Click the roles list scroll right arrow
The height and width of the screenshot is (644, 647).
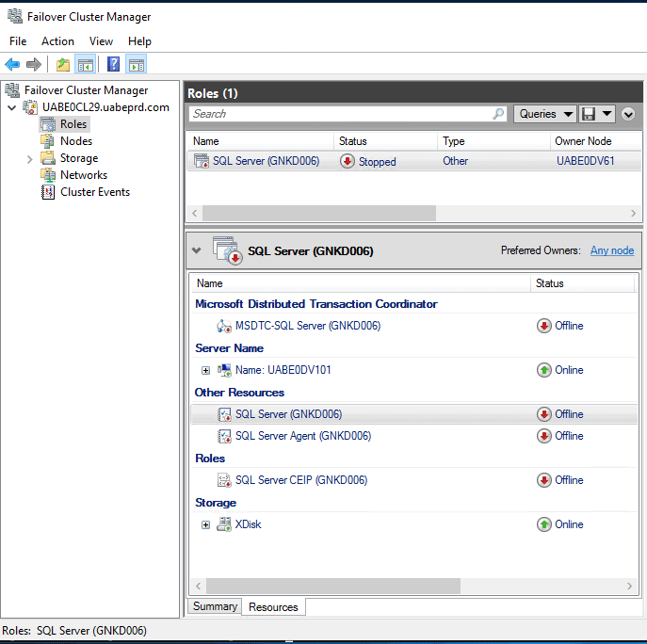point(634,214)
